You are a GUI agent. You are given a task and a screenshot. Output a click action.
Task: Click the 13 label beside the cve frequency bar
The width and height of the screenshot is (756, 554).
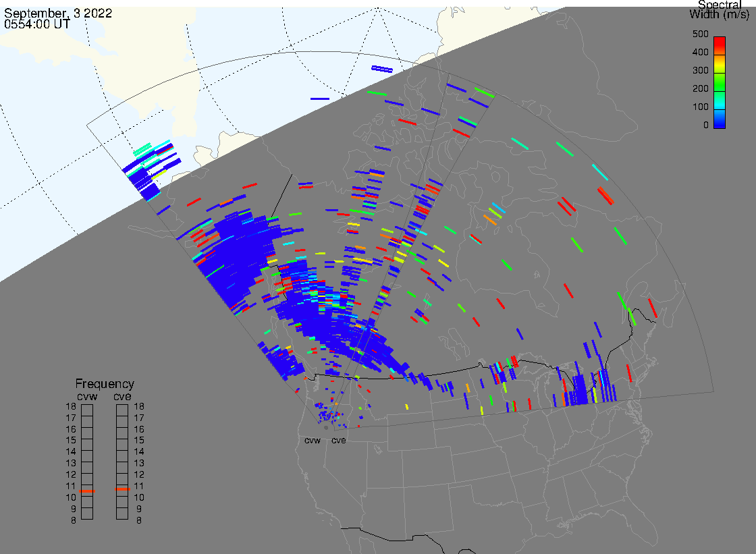click(x=139, y=464)
